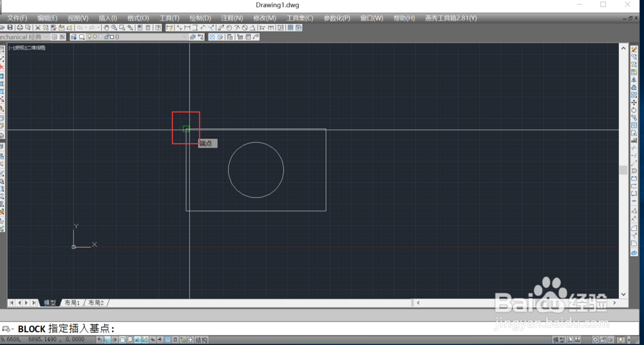
Task: Select the Extend tool in Modify toolbar
Action: (x=634, y=155)
